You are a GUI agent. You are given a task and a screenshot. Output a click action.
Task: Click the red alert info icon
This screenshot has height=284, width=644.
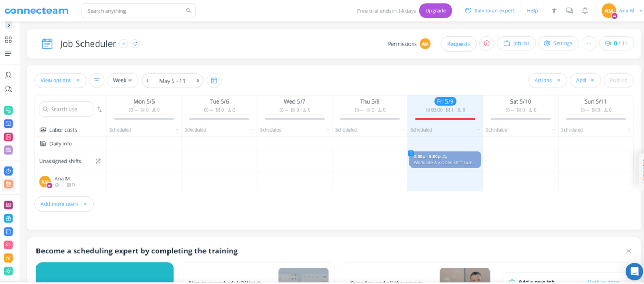click(x=487, y=43)
